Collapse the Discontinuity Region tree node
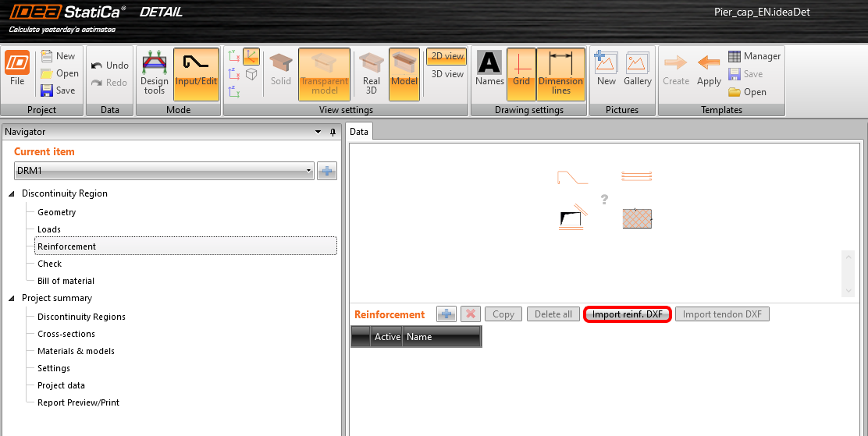This screenshot has height=436, width=868. 12,193
